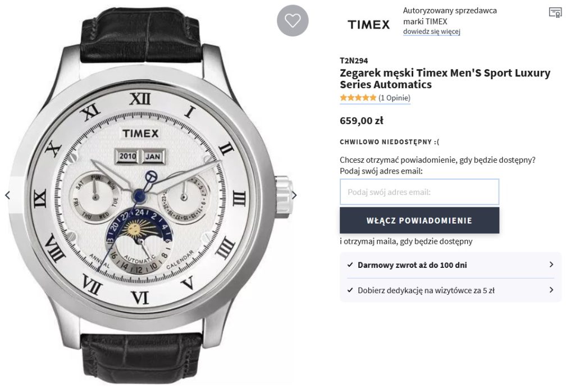Image resolution: width=575 pixels, height=392 pixels.
Task: Click the T2N294 product code
Action: point(354,61)
